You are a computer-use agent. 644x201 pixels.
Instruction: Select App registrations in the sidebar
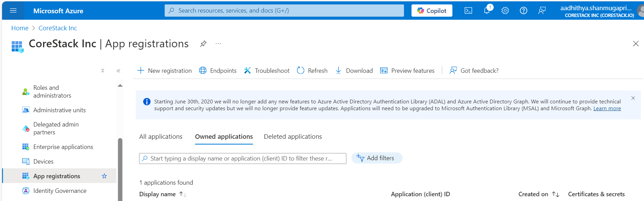tap(59, 176)
